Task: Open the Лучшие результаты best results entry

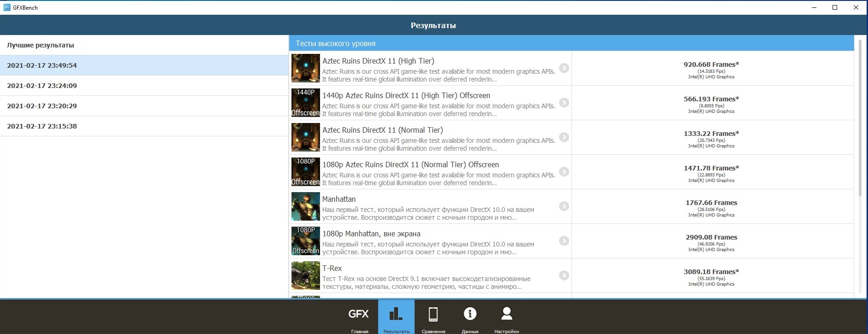Action: 41,45
